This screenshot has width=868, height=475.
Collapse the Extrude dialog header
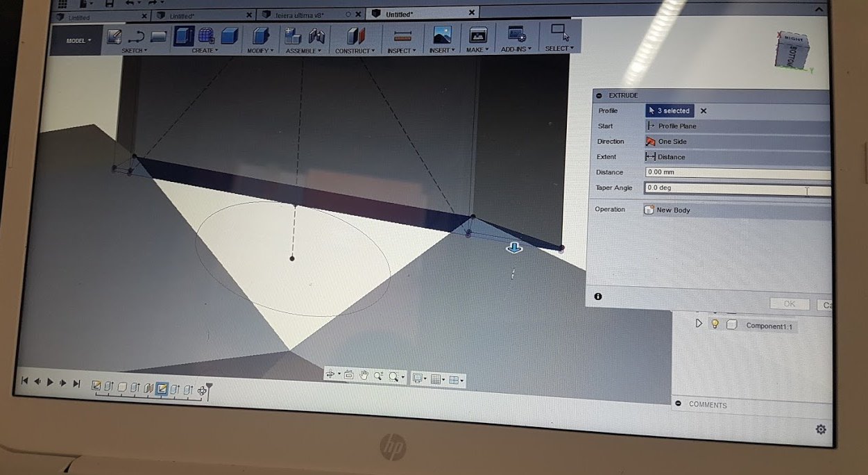(599, 96)
